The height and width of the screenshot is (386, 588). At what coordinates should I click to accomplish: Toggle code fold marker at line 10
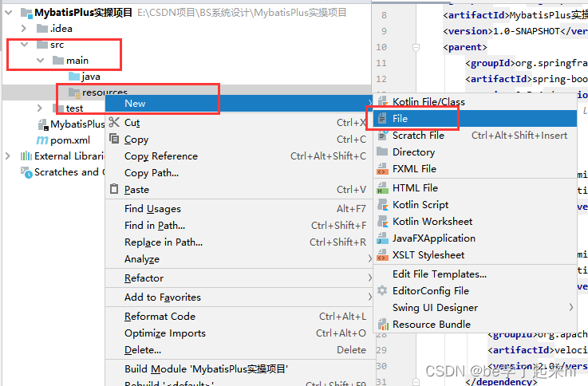(x=416, y=47)
